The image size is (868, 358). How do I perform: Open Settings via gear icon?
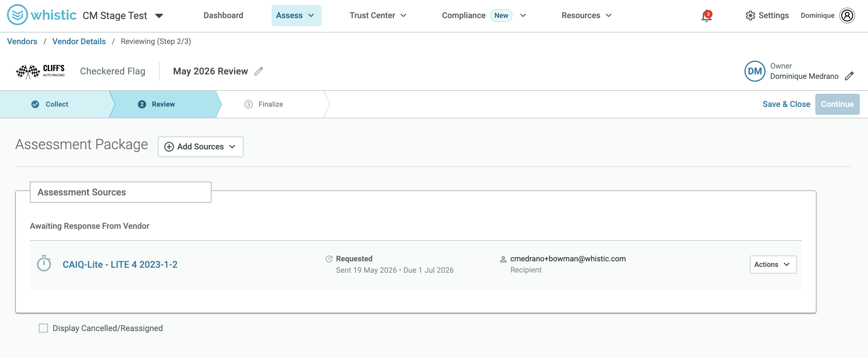750,16
